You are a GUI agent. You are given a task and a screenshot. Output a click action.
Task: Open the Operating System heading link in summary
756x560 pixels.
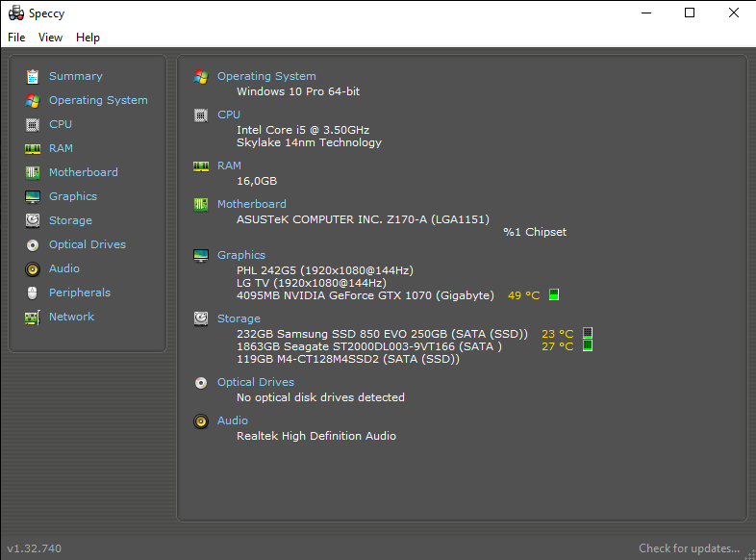tap(266, 76)
